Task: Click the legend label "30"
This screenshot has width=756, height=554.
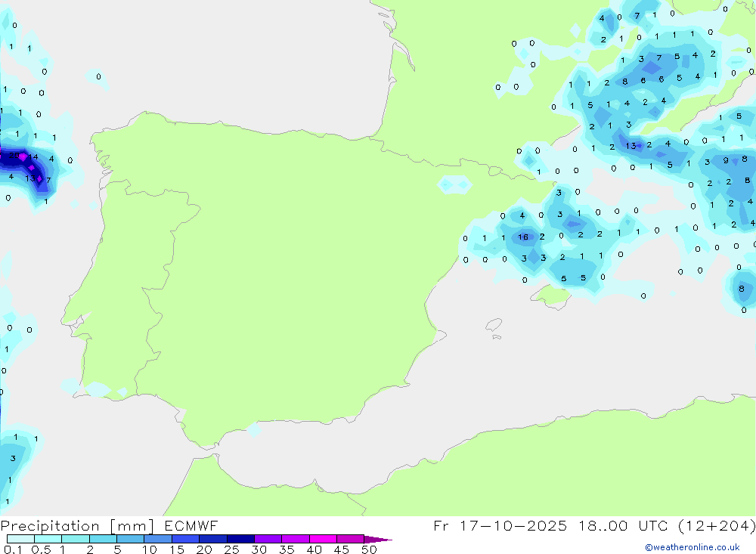Action: pos(259,549)
